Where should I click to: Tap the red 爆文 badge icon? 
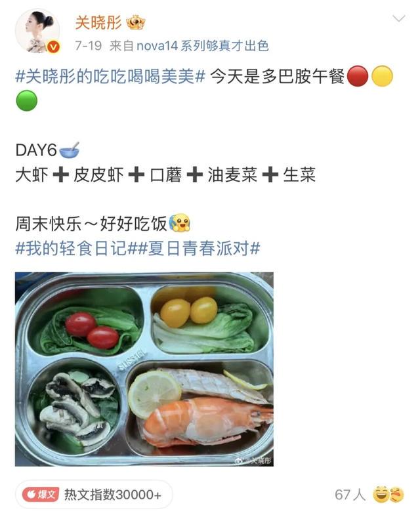(x=41, y=494)
